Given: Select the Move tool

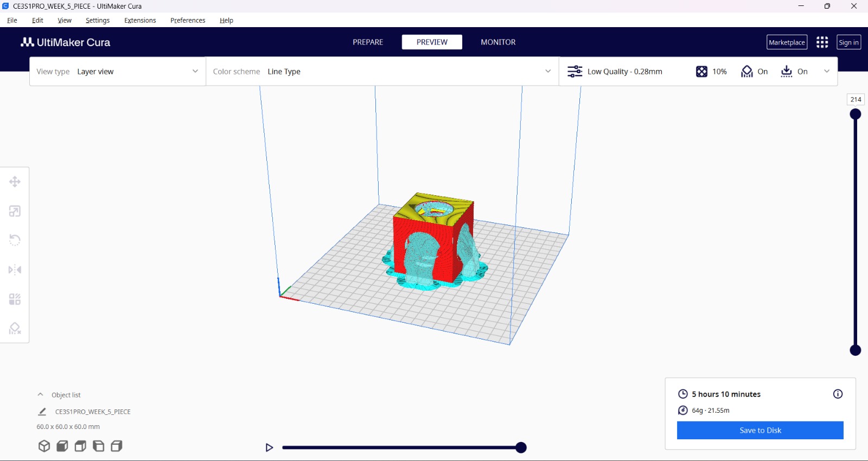Looking at the screenshot, I should point(15,182).
